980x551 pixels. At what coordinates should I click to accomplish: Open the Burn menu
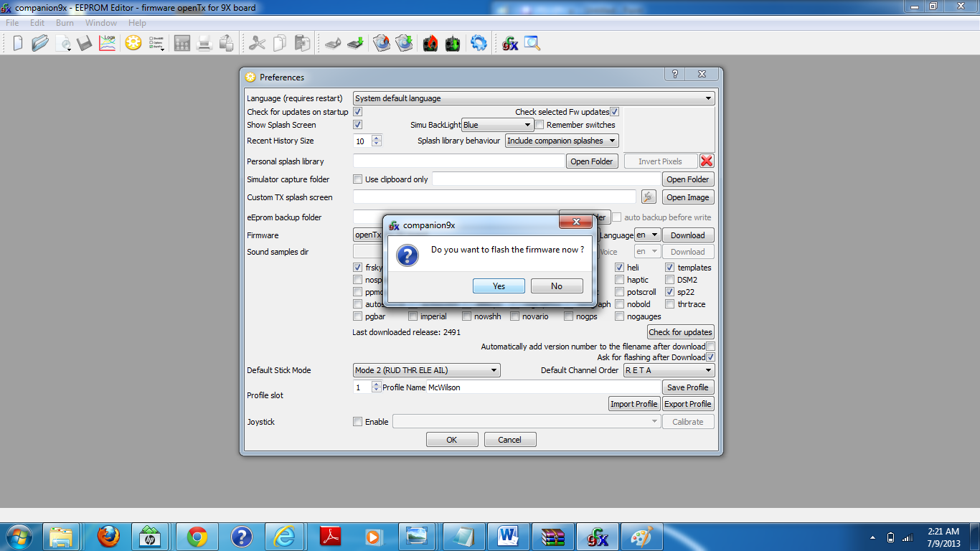coord(65,23)
